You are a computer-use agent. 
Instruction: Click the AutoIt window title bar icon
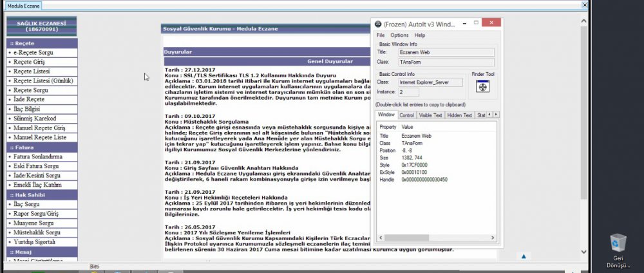(x=378, y=24)
